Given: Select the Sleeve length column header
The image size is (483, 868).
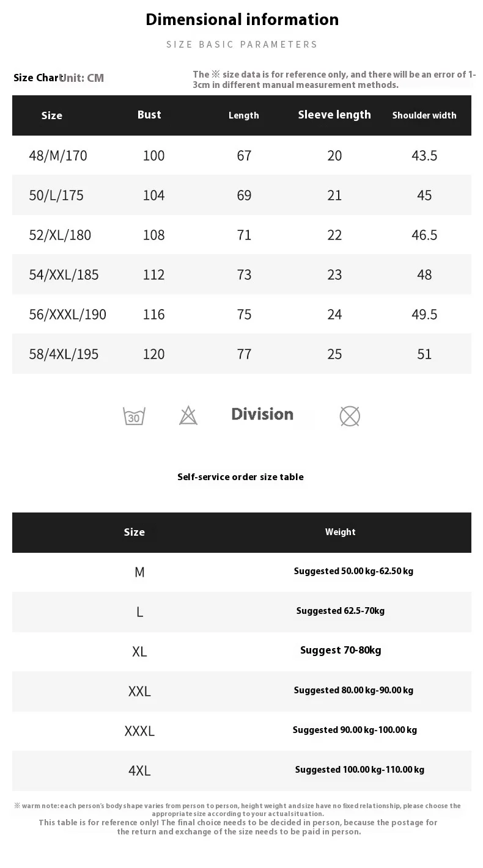Looking at the screenshot, I should coord(334,115).
